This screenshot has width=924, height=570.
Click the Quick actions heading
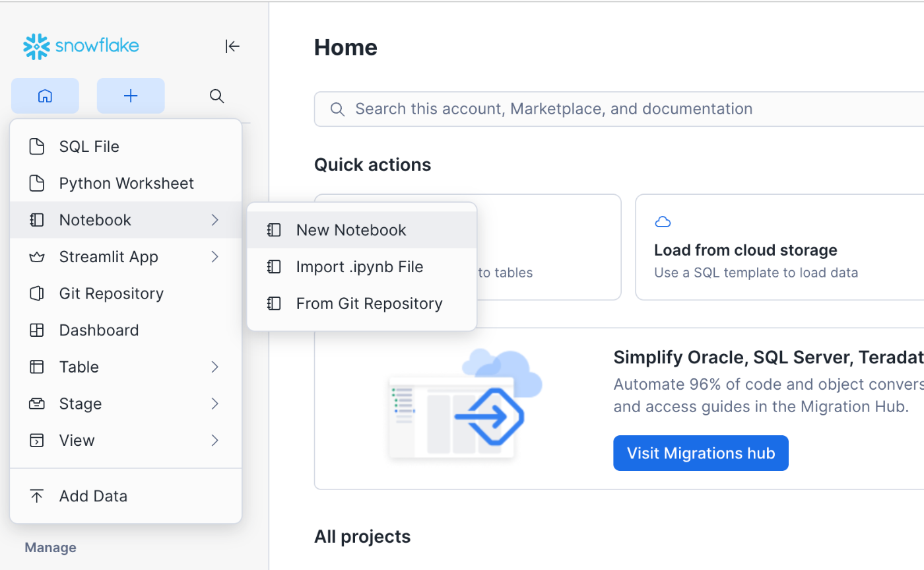pyautogui.click(x=373, y=164)
